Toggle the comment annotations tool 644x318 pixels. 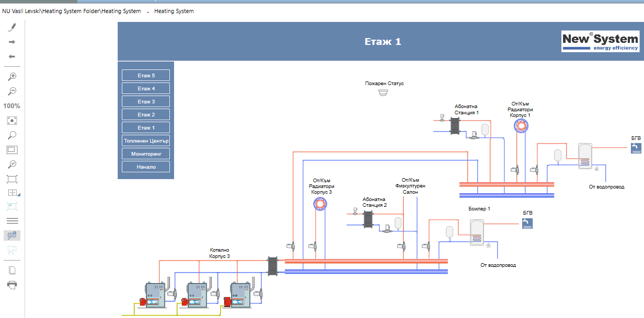pyautogui.click(x=12, y=235)
